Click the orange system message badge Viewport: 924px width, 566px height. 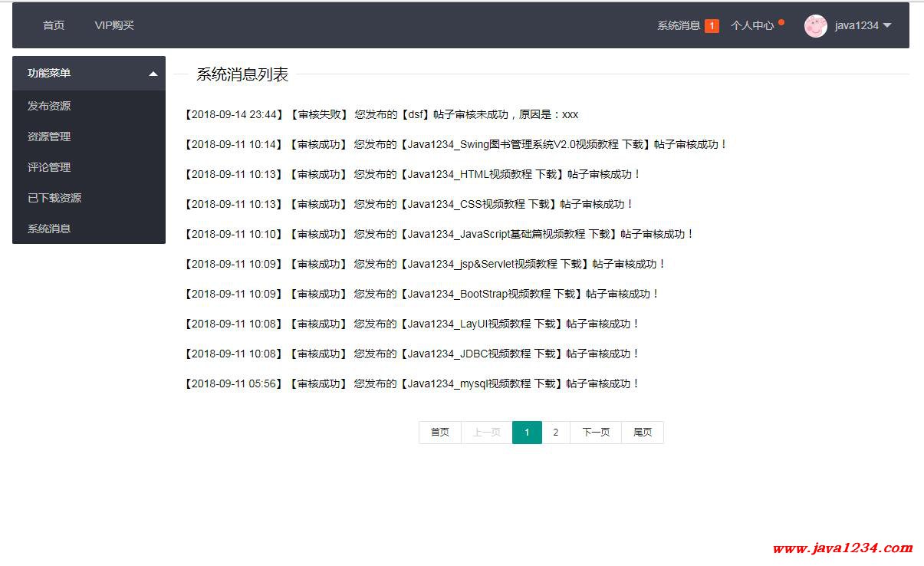(712, 26)
